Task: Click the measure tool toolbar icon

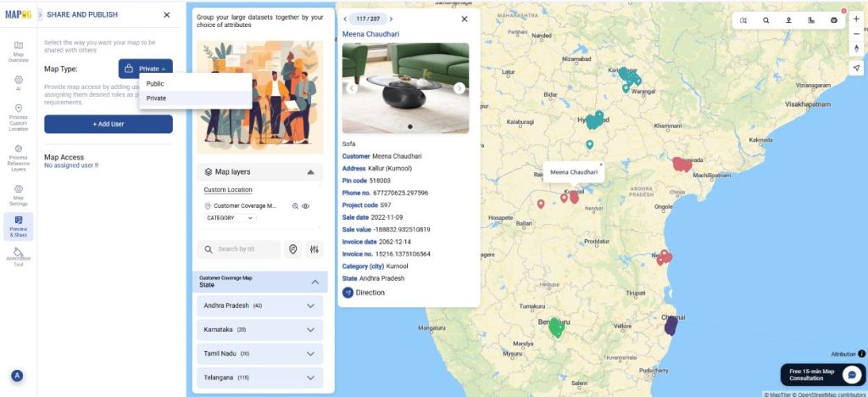Action: tap(811, 20)
